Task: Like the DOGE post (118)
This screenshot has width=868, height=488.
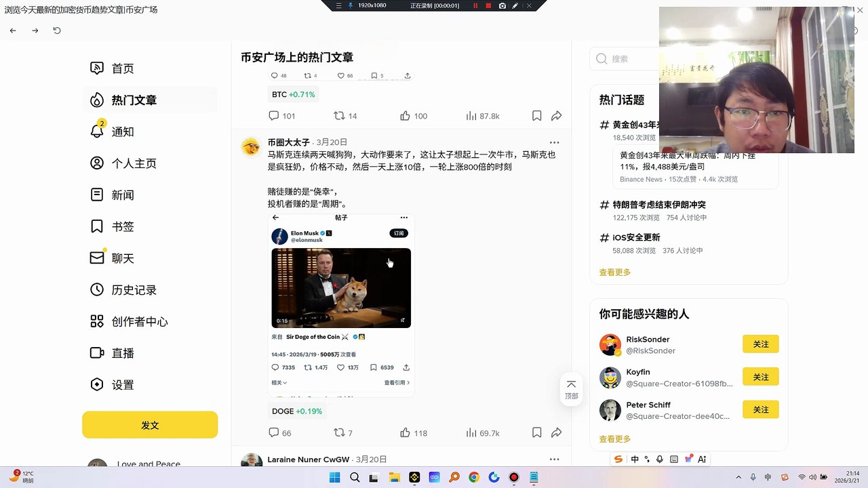Action: click(414, 432)
